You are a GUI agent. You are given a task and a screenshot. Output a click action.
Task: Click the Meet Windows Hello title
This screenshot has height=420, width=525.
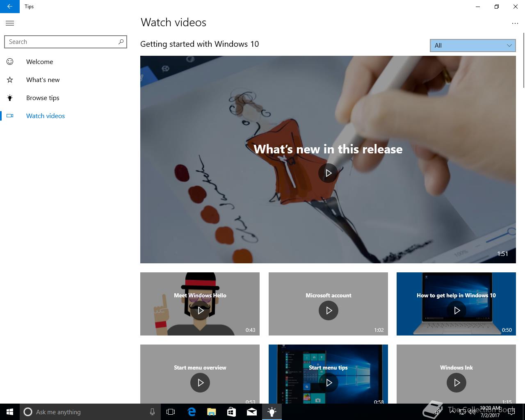(x=200, y=295)
